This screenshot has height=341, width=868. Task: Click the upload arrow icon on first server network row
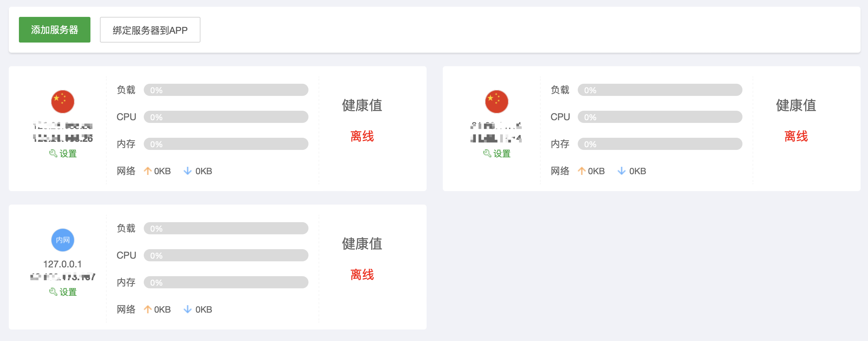pos(147,171)
